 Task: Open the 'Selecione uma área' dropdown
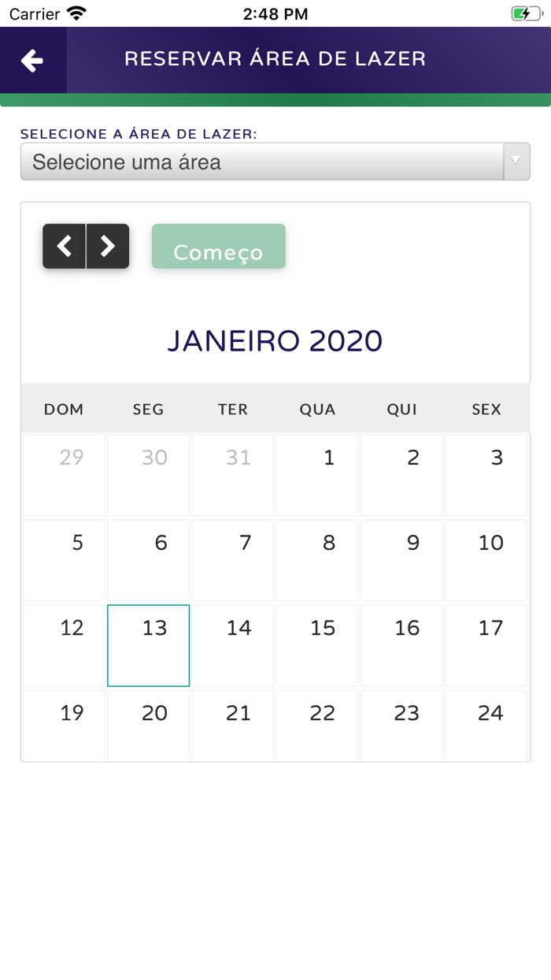(261, 162)
